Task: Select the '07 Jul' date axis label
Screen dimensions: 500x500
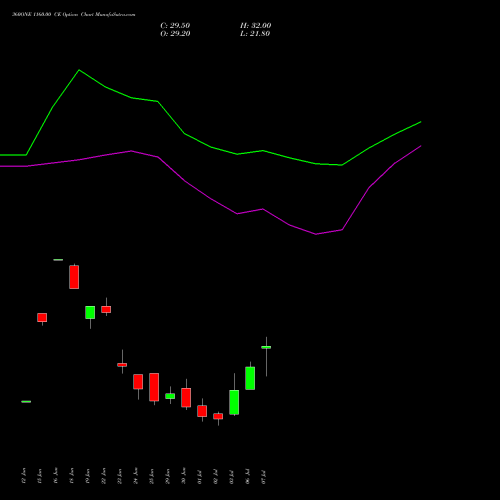Action: pos(263,477)
